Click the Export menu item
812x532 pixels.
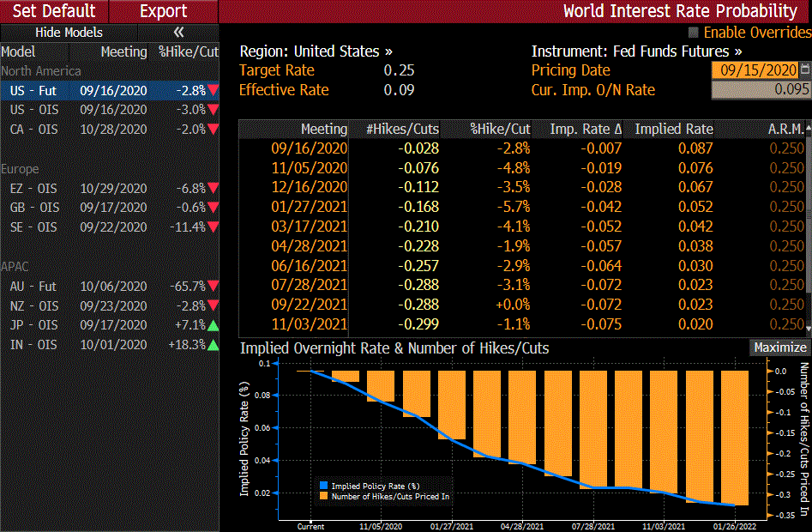[x=163, y=11]
